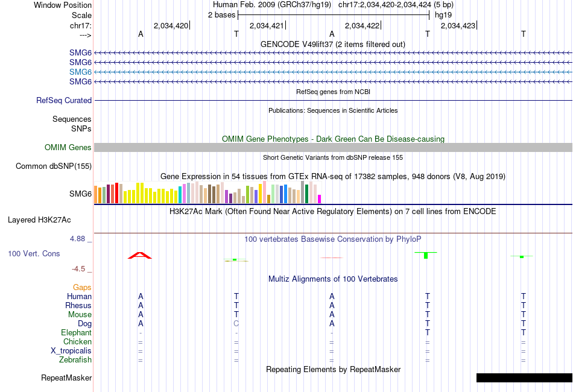Image resolution: width=573 pixels, height=392 pixels.
Task: Click GTEx Gene Expression track title
Action: (x=333, y=177)
